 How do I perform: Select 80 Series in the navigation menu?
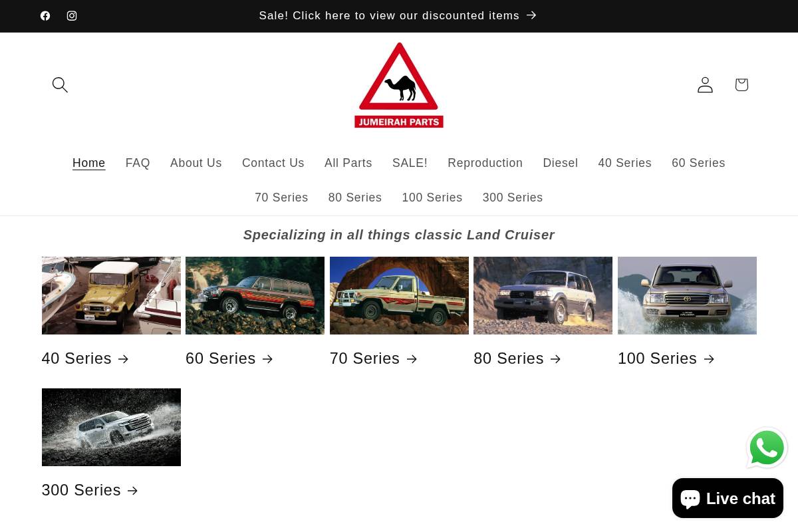click(x=355, y=198)
